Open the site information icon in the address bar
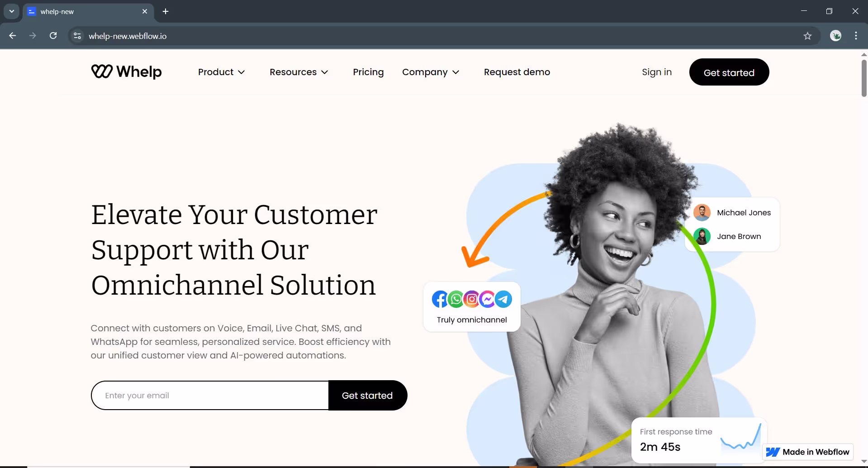This screenshot has width=868, height=468. tap(77, 36)
